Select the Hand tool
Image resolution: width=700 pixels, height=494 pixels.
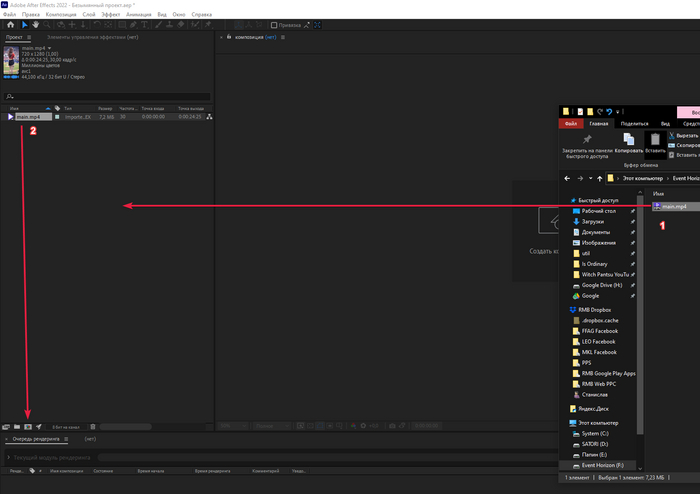tap(35, 25)
